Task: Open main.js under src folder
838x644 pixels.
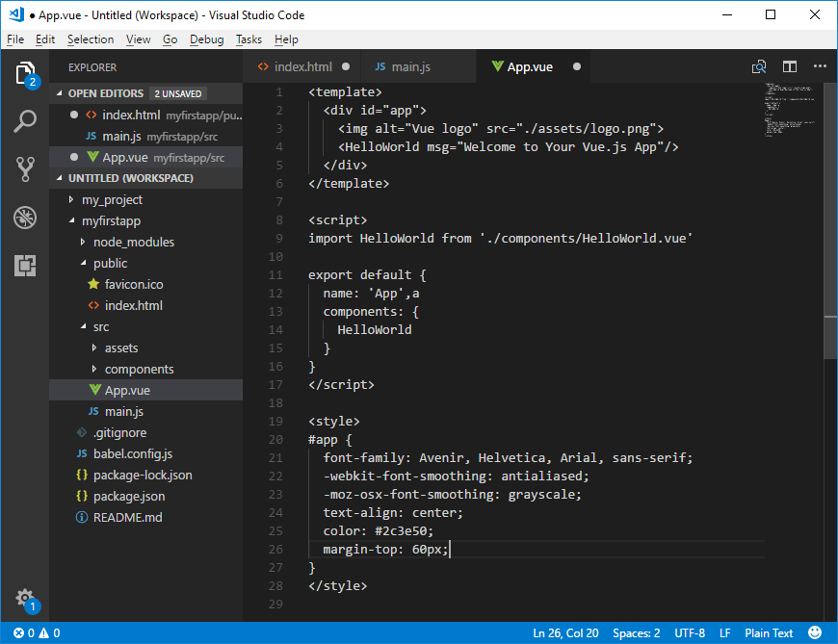Action: (x=145, y=411)
